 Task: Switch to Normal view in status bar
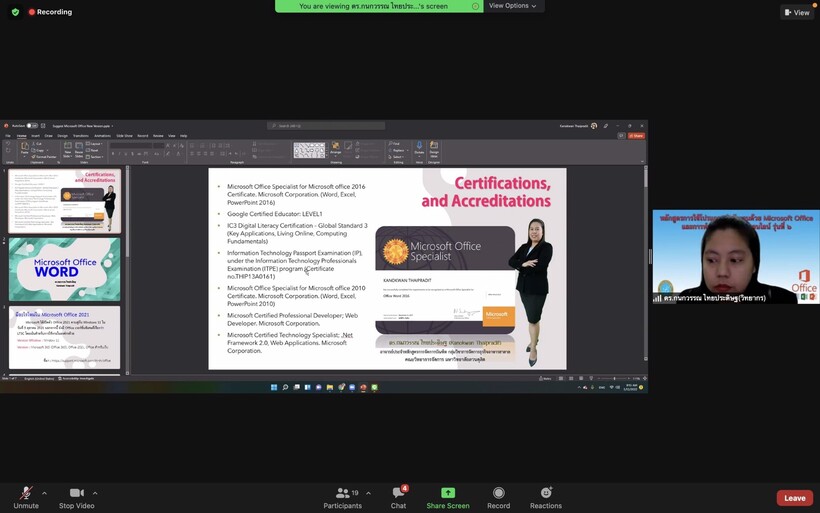[561, 379]
